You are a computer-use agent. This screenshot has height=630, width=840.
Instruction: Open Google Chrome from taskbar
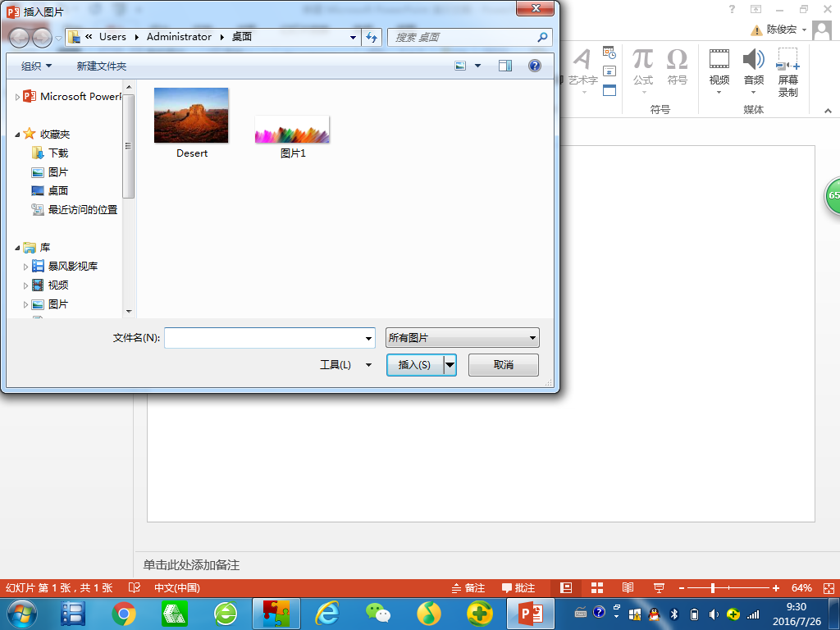coord(124,614)
